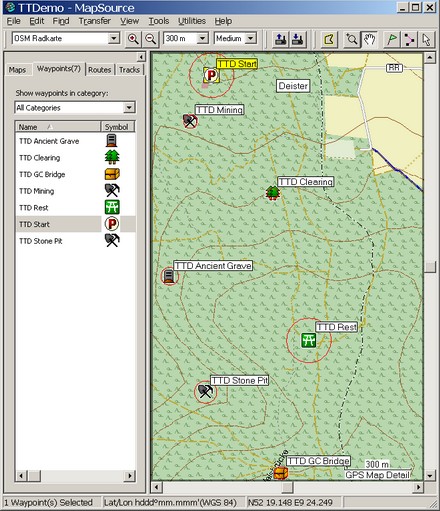Select the arrow Selection tool
The height and width of the screenshot is (511, 440).
coord(426,39)
